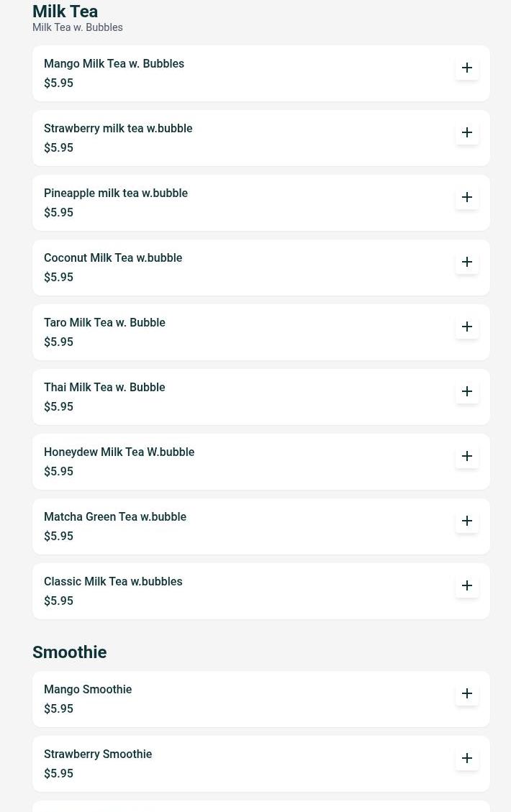This screenshot has height=812, width=511.
Task: Add Honeydew Milk Tea W.bubble
Action: (467, 456)
